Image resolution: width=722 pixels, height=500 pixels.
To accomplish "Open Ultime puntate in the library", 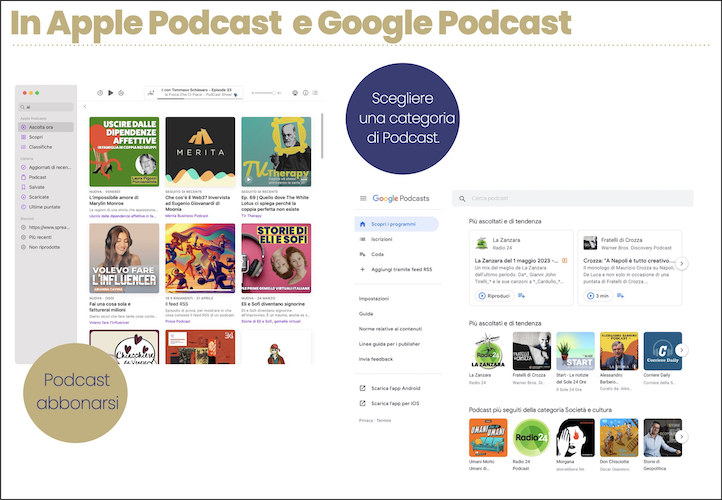I will point(46,207).
